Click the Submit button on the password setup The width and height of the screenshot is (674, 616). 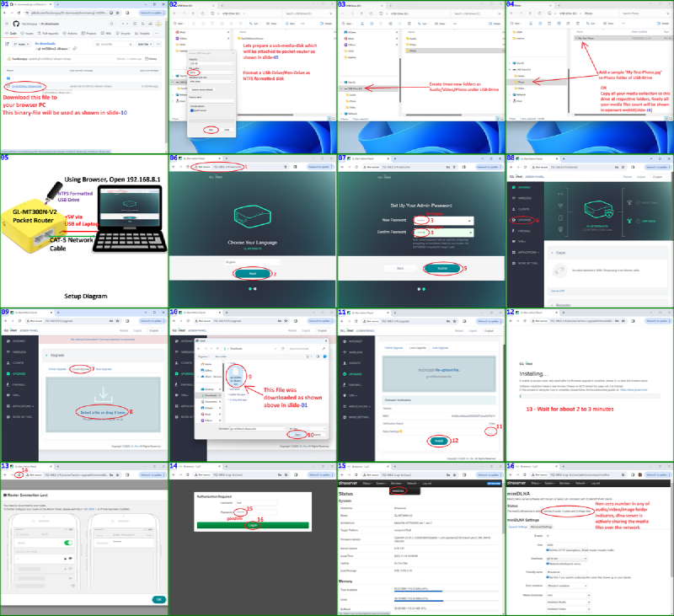[443, 268]
